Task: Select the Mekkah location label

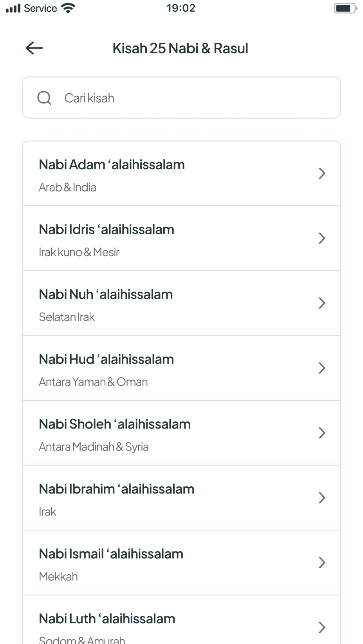Action: coord(58,577)
